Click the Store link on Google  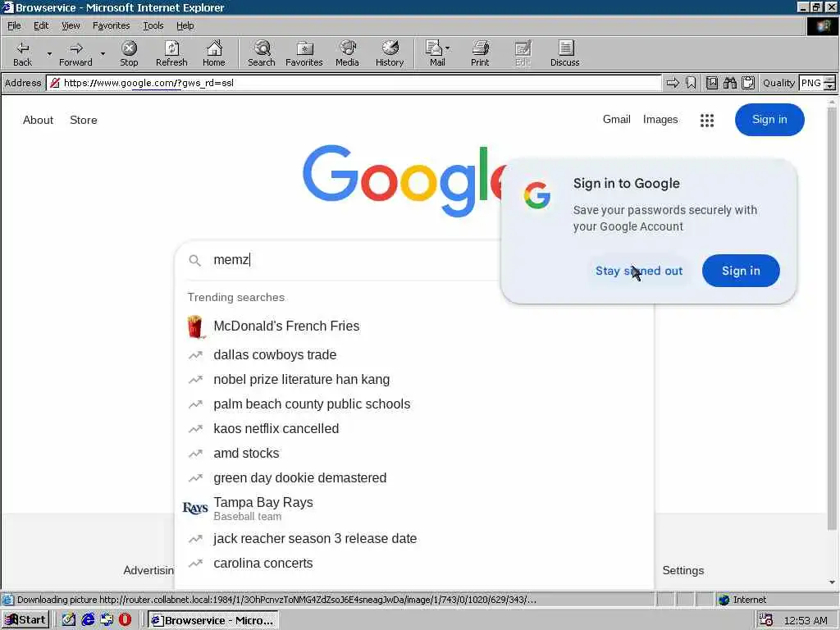84,120
